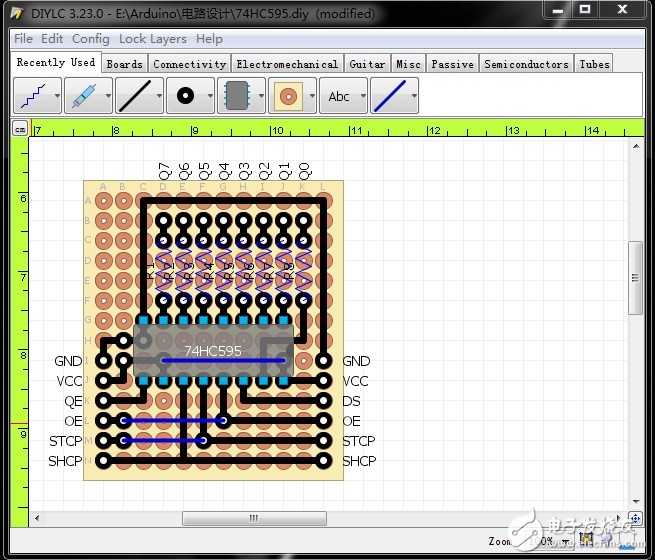Toggle the cm ruler units button
This screenshot has height=560, width=655.
[x=20, y=129]
